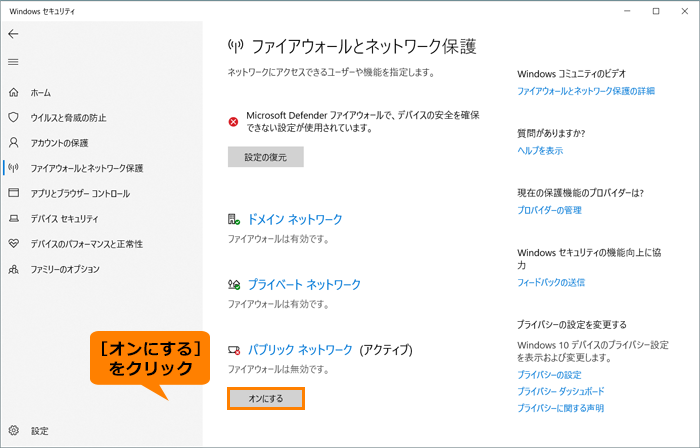This screenshot has height=448, width=700.
Task: Click the app and browser control icon
Action: (14, 193)
